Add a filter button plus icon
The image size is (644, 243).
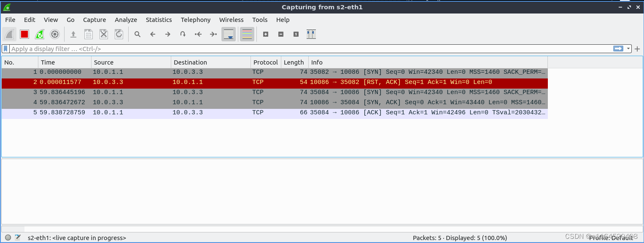tap(637, 49)
